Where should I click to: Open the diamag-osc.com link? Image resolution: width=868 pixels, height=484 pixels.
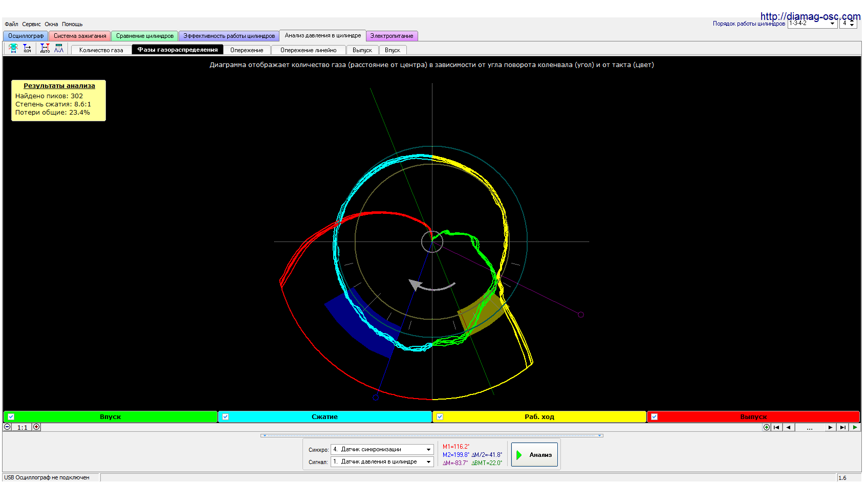[810, 16]
